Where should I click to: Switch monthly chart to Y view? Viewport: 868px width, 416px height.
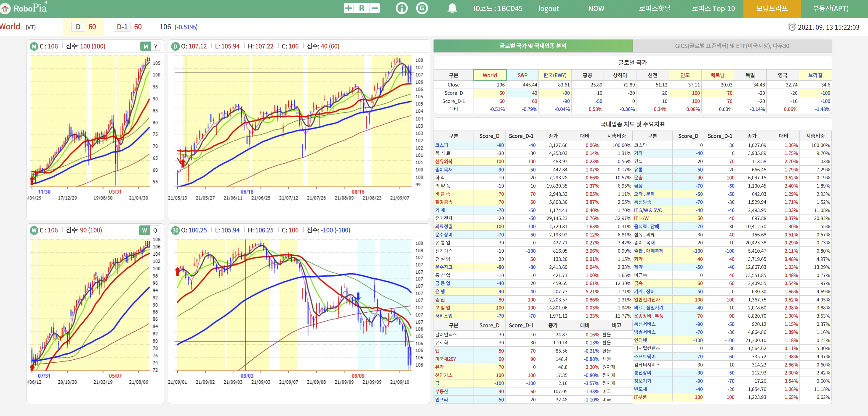156,47
